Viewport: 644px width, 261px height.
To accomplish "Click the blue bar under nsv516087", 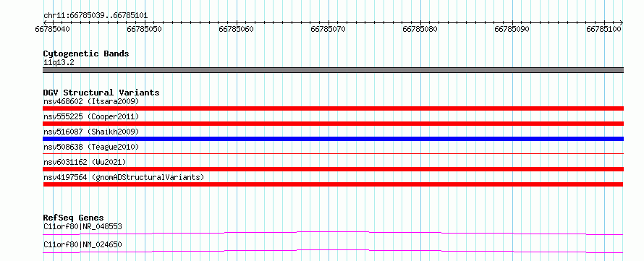I will (333, 139).
